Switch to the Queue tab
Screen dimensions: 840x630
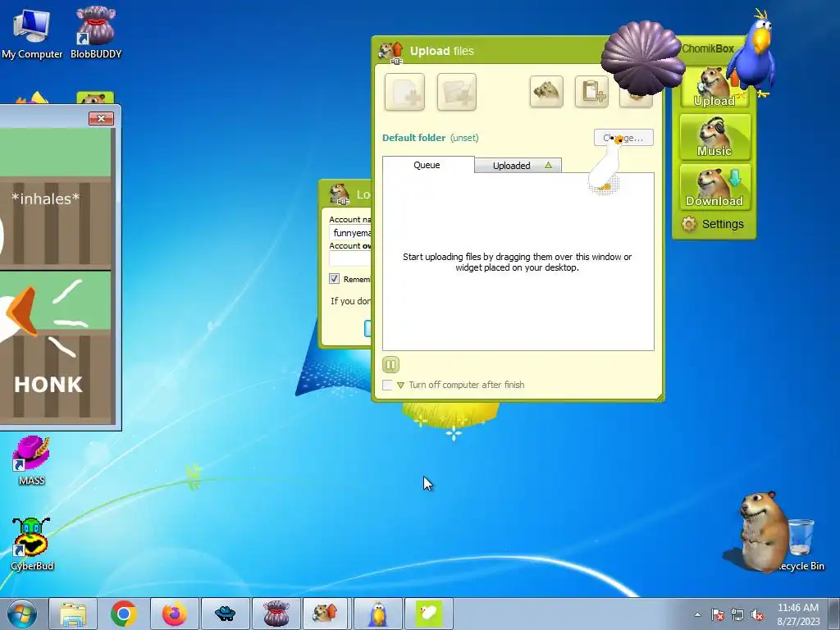coord(427,165)
